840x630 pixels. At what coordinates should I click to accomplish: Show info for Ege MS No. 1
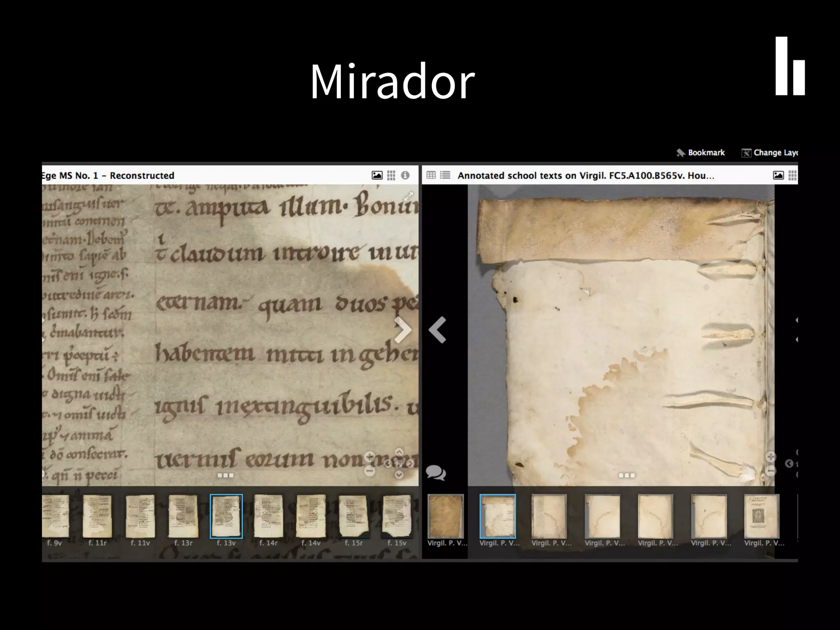[x=405, y=176]
